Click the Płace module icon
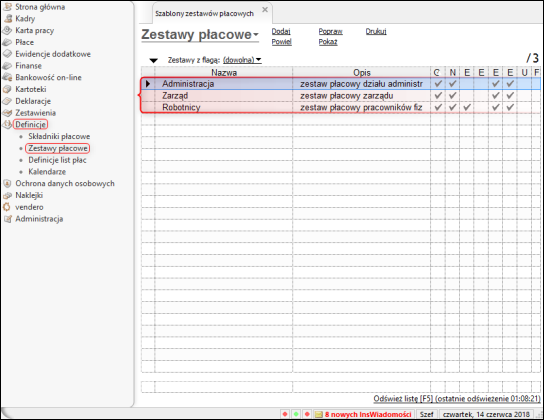544x420 pixels. click(7, 42)
